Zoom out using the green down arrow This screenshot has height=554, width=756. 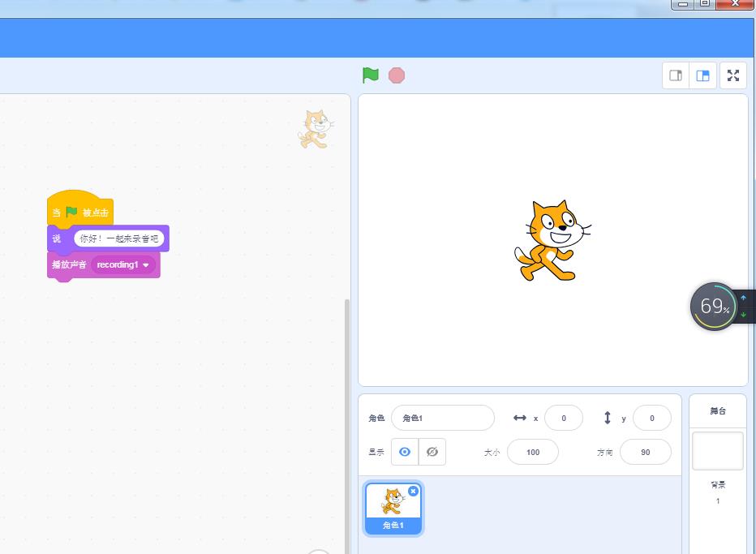pyautogui.click(x=743, y=316)
